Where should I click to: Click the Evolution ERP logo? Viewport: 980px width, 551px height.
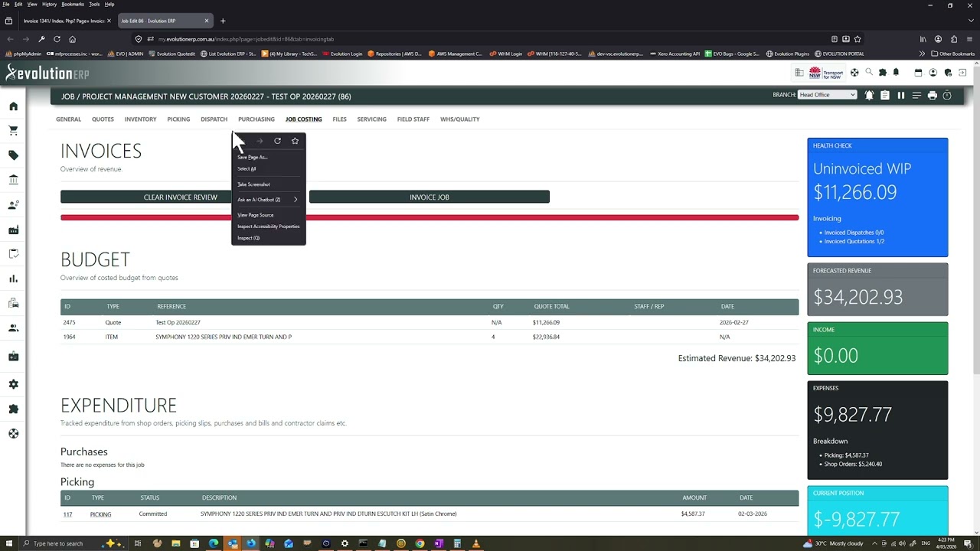click(x=47, y=73)
